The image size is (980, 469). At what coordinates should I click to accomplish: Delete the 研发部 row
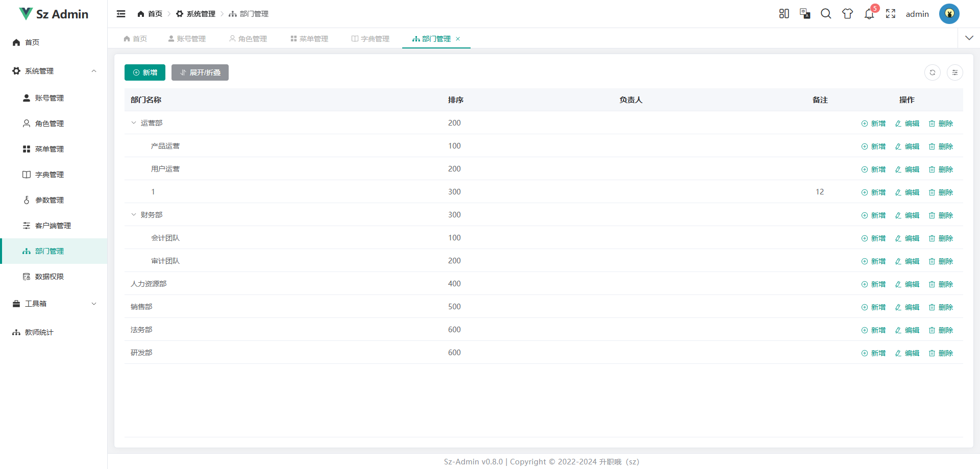coord(941,353)
